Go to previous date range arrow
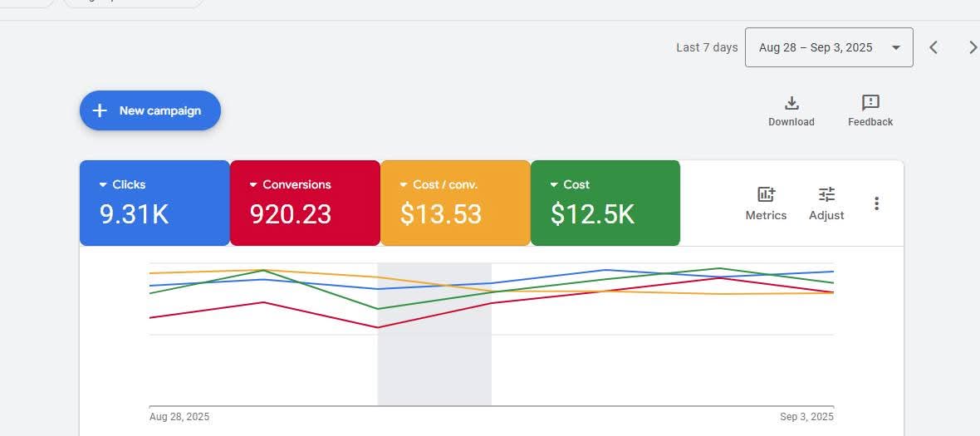This screenshot has width=980, height=436. 933,47
